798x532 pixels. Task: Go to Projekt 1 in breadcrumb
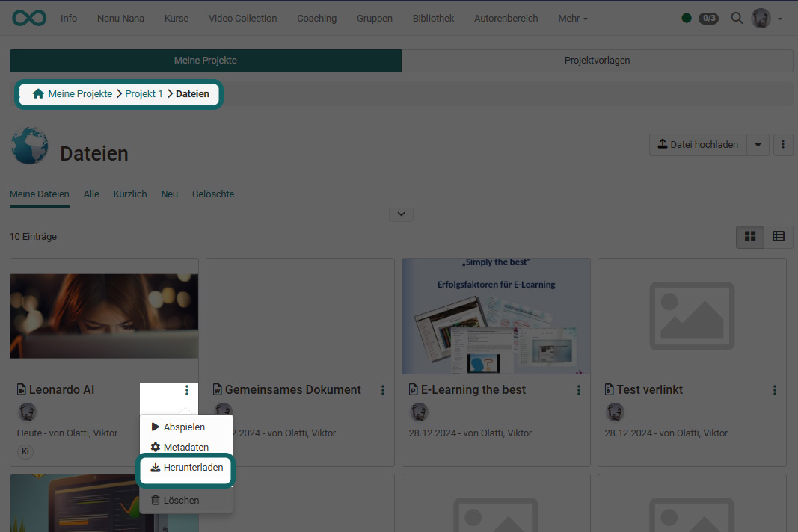pyautogui.click(x=144, y=94)
